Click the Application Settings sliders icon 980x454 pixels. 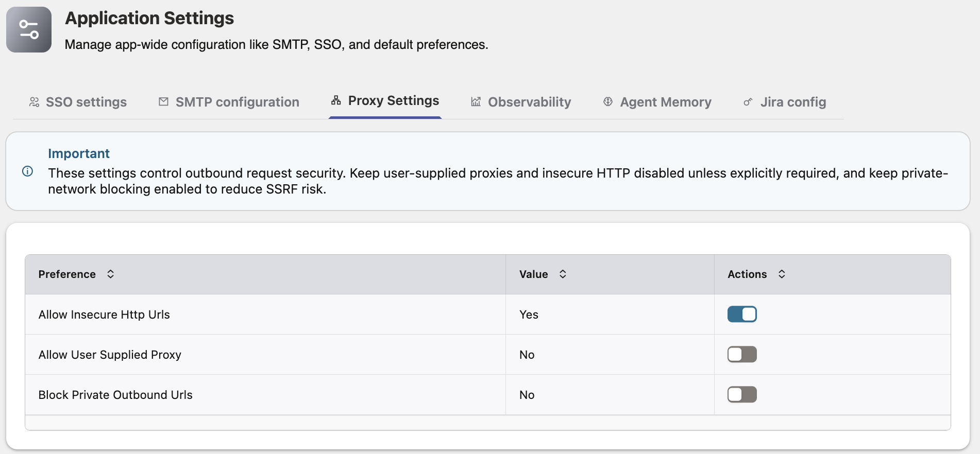pos(29,29)
